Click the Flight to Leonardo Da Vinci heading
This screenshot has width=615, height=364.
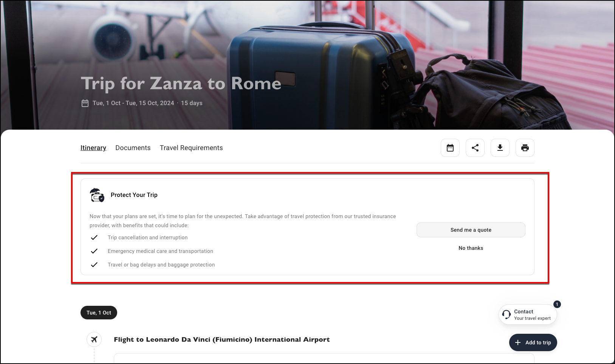[222, 339]
